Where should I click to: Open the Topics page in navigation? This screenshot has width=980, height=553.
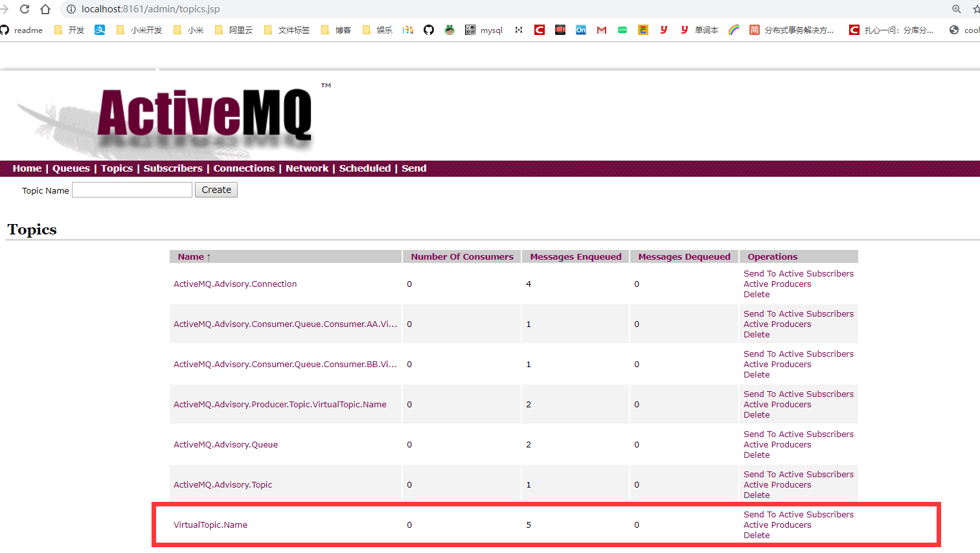pos(117,168)
